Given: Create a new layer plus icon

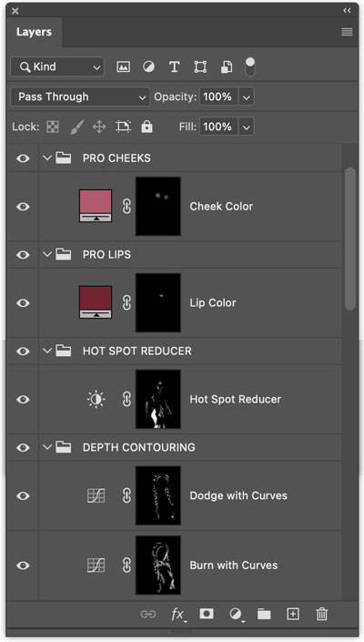Looking at the screenshot, I should [x=293, y=614].
